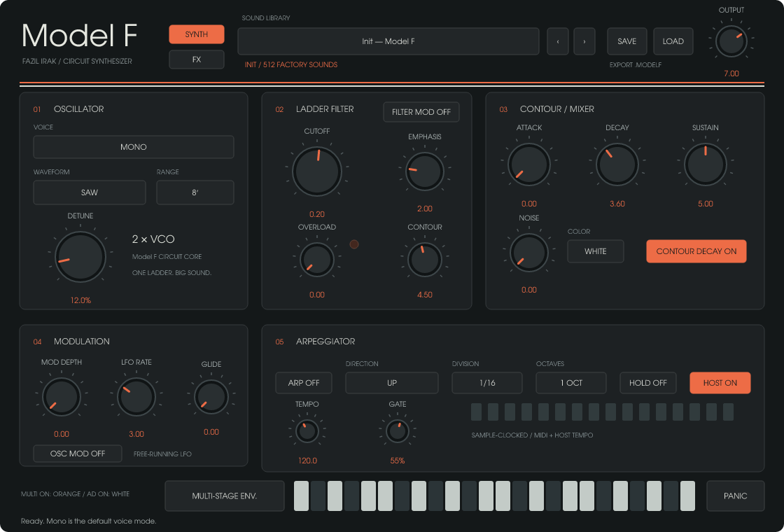Open the WHITE noise color selector

[596, 251]
